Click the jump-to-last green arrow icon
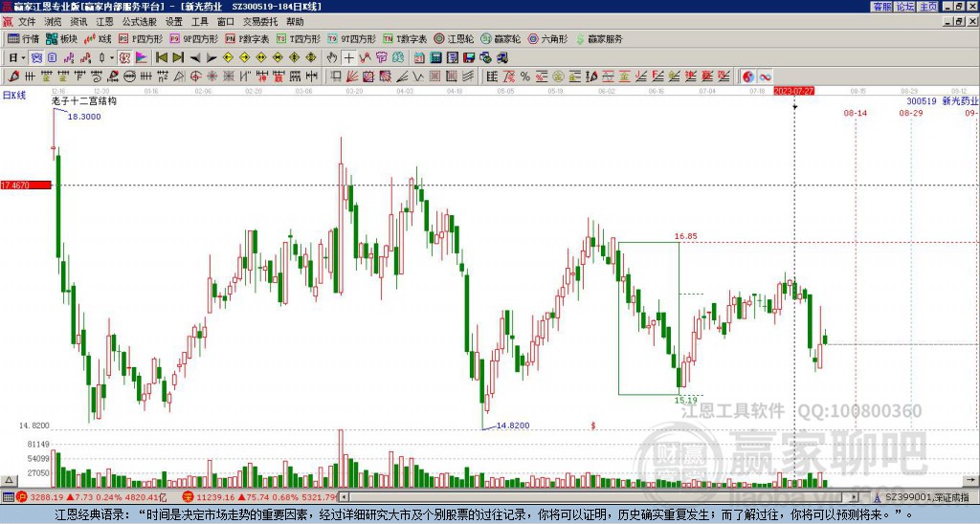 click(x=178, y=58)
